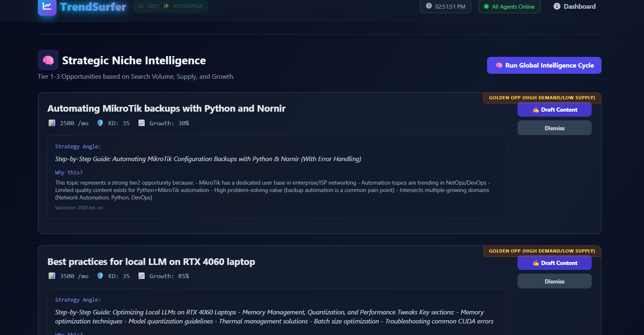Open the Dashboard navigation item
Screen dimensions: 644x335
point(575,7)
